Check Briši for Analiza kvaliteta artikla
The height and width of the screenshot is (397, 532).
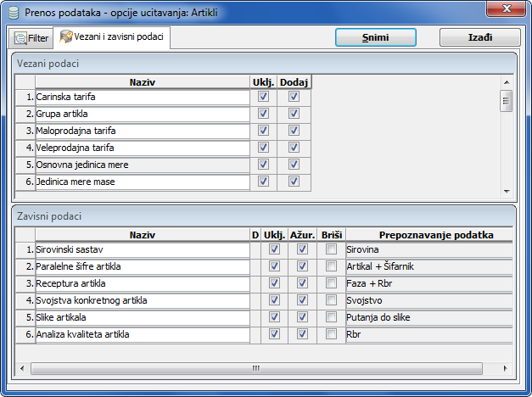pyautogui.click(x=331, y=334)
